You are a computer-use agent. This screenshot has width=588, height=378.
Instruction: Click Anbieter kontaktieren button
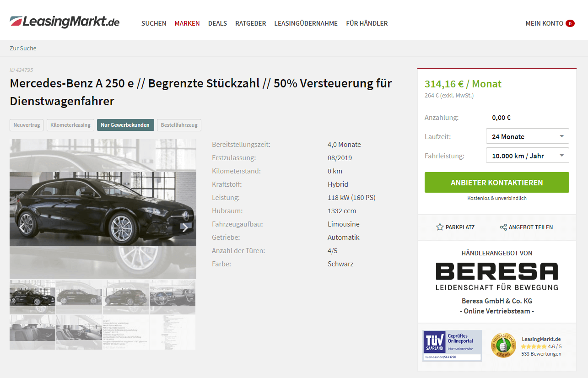click(497, 183)
